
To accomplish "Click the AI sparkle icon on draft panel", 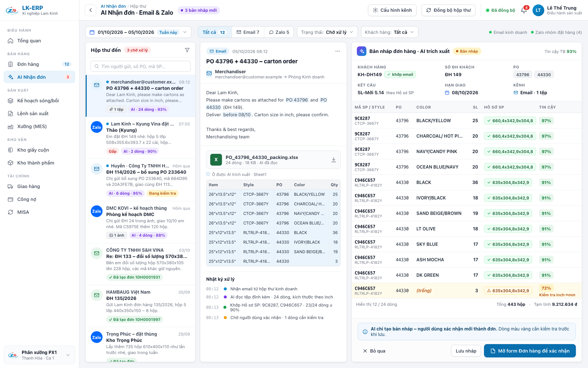I will [x=361, y=51].
